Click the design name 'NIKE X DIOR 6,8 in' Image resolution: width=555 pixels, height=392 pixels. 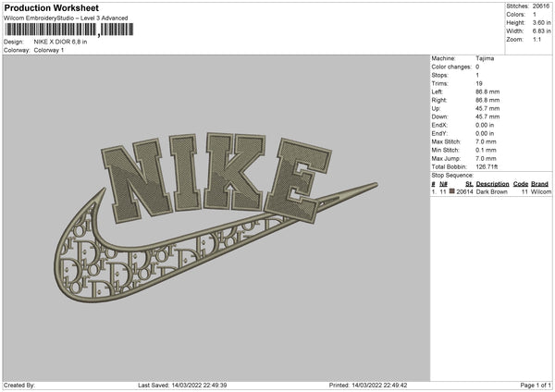60,42
